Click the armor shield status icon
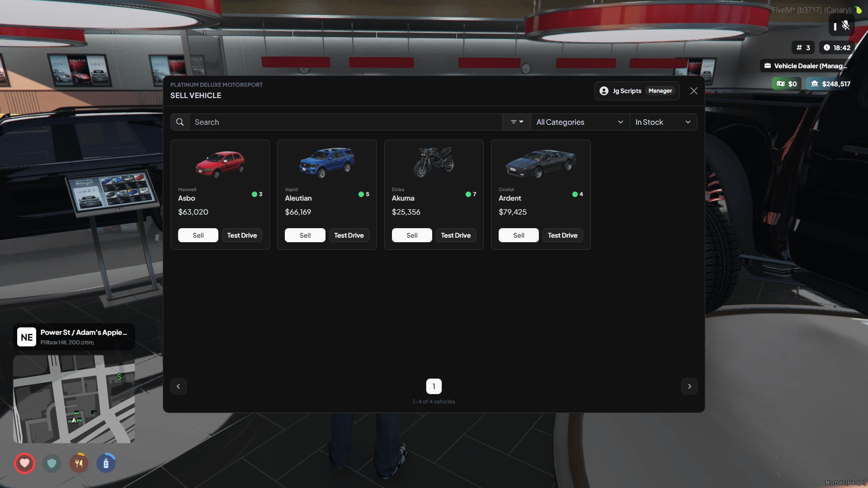Viewport: 868px width, 488px height. click(52, 463)
